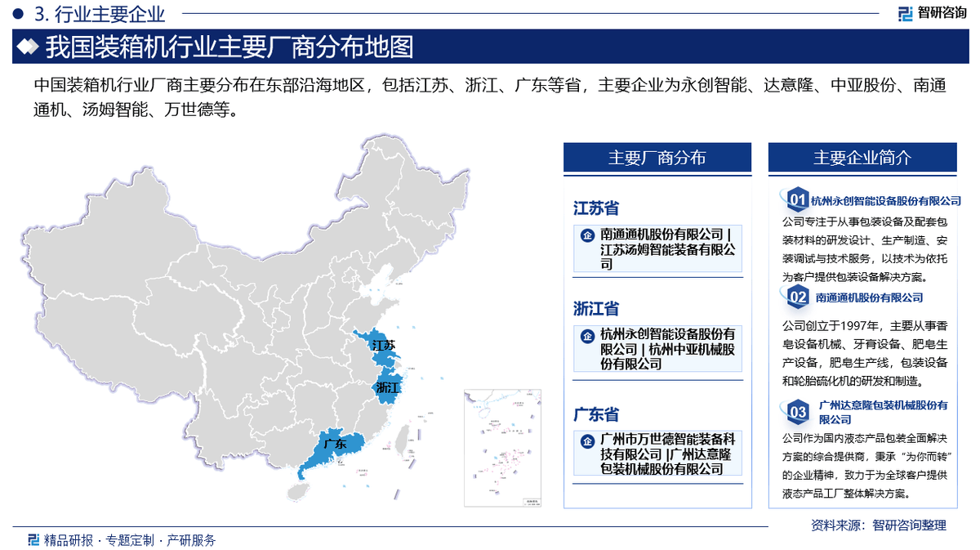Select the 主要厂商分布 header tab

[657, 158]
